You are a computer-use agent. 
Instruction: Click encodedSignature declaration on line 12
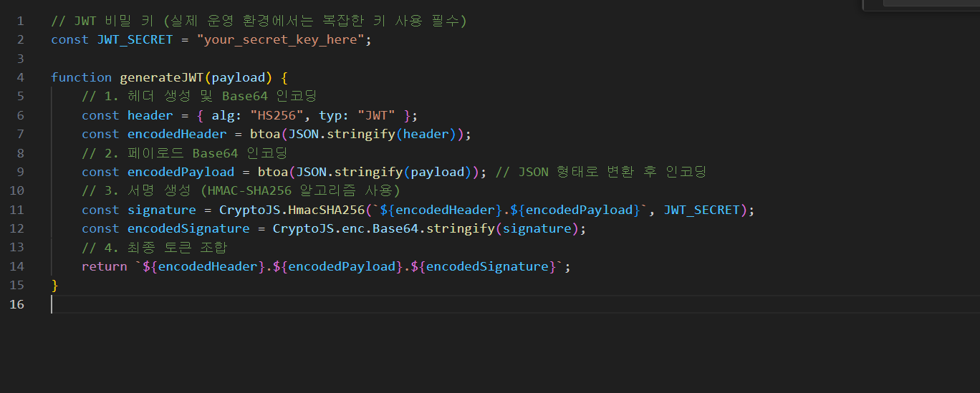pyautogui.click(x=188, y=228)
